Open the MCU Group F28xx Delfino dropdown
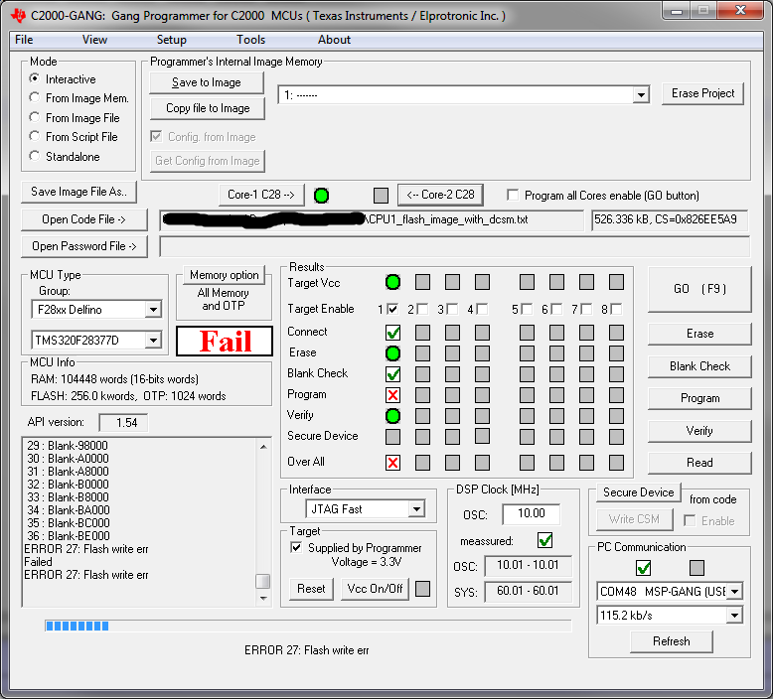The width and height of the screenshot is (774, 700). coord(154,310)
